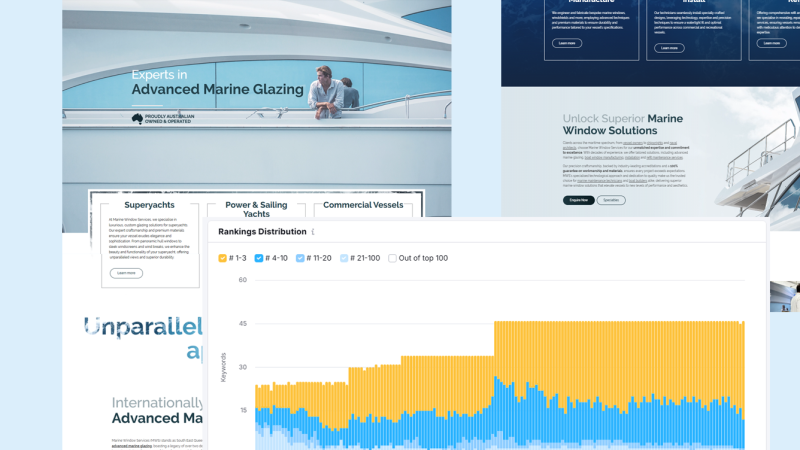Click Learn more under Superyachts

pyautogui.click(x=127, y=273)
